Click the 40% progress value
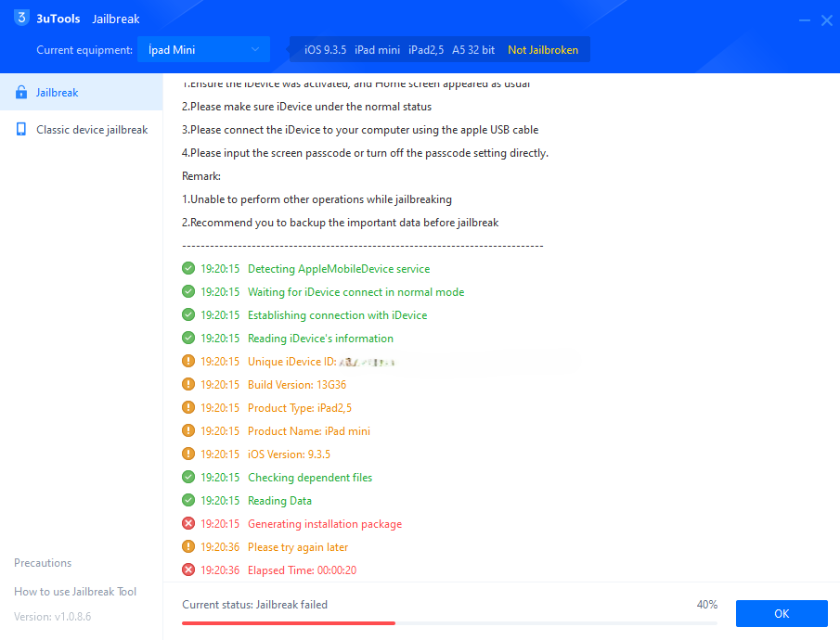Viewport: 840px width, 640px height. pyautogui.click(x=706, y=605)
